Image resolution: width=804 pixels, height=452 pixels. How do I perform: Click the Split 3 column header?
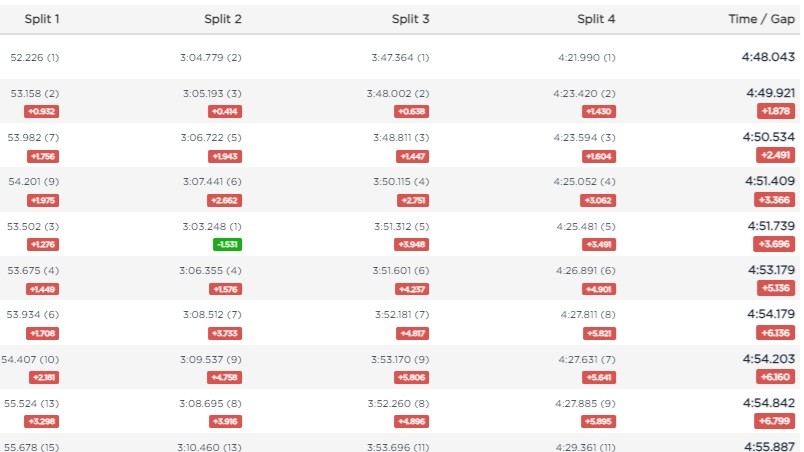410,19
